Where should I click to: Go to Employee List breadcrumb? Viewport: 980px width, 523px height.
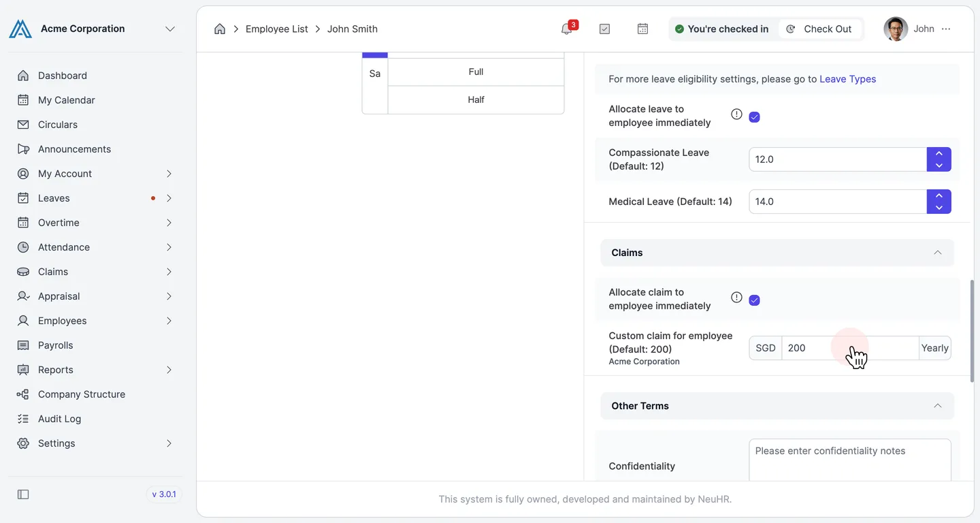pos(276,29)
